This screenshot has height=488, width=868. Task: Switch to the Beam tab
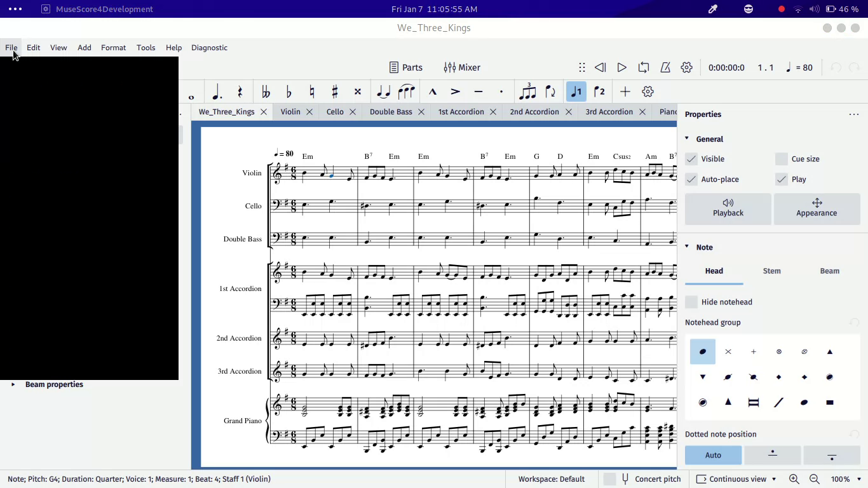click(830, 271)
